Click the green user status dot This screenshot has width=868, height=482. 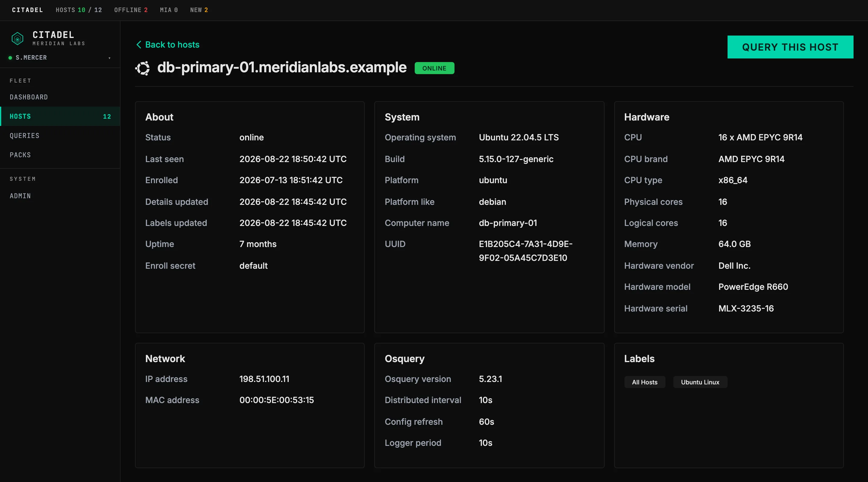click(x=10, y=58)
